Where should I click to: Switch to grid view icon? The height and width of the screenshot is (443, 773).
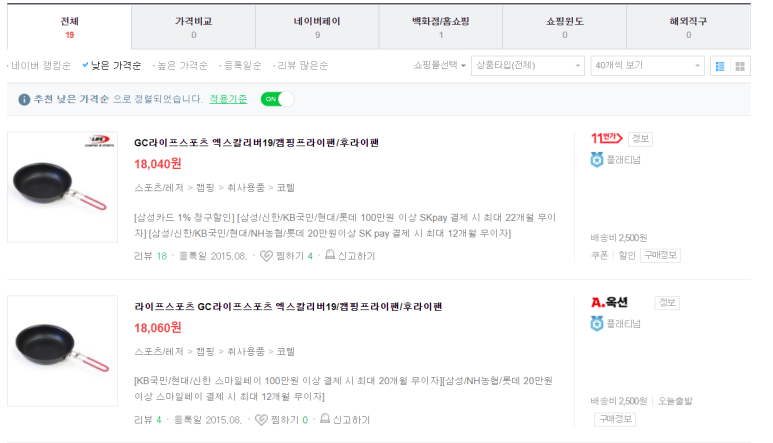click(x=740, y=66)
